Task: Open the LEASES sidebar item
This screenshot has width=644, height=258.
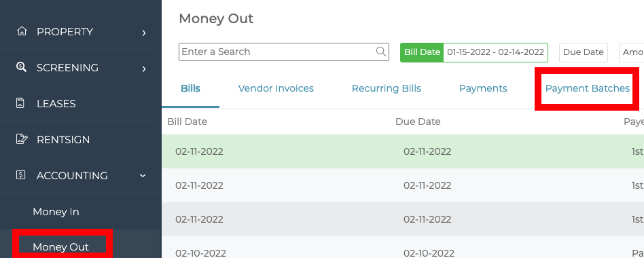Action: pyautogui.click(x=80, y=104)
